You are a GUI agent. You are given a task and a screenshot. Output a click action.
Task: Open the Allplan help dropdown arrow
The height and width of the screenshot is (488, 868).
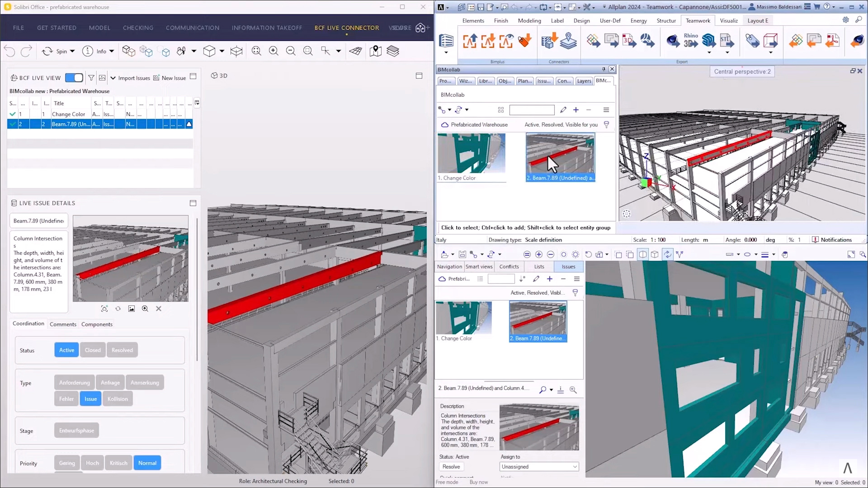834,7
